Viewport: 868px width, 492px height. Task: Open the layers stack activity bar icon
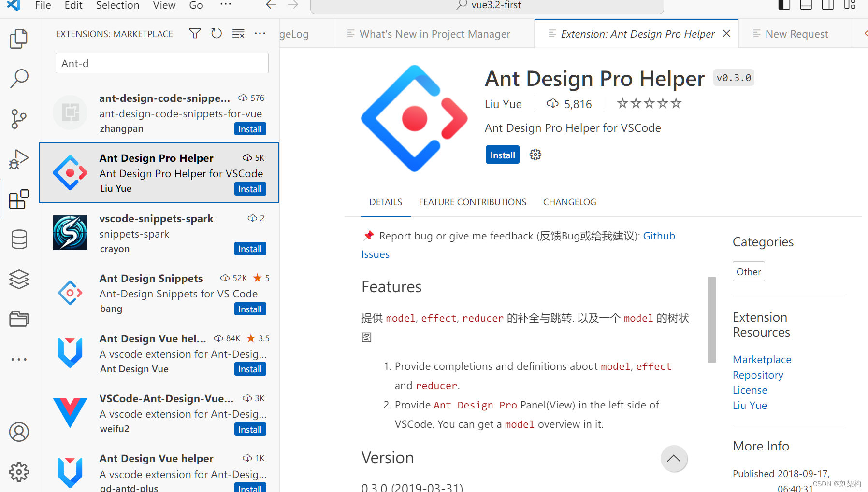pos(19,279)
